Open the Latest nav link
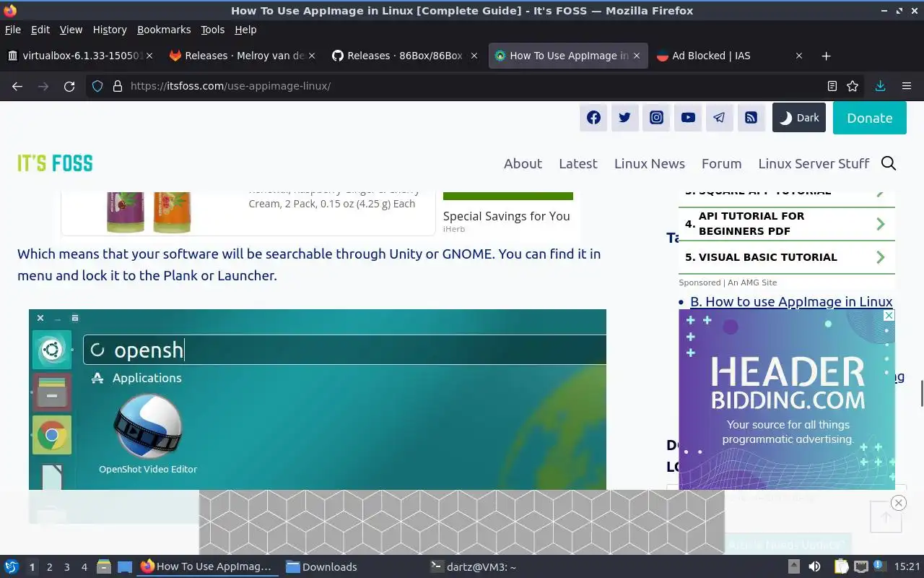This screenshot has height=578, width=924. 578,163
